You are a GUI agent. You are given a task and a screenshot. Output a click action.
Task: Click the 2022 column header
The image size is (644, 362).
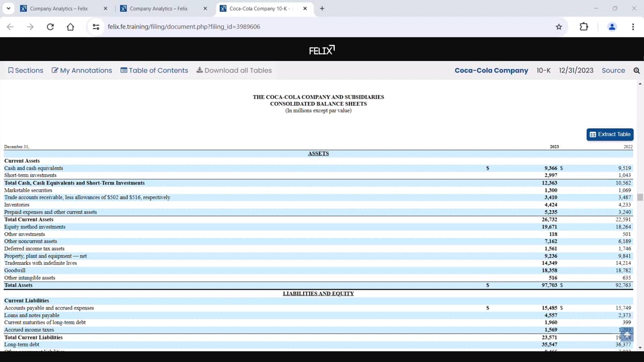628,146
